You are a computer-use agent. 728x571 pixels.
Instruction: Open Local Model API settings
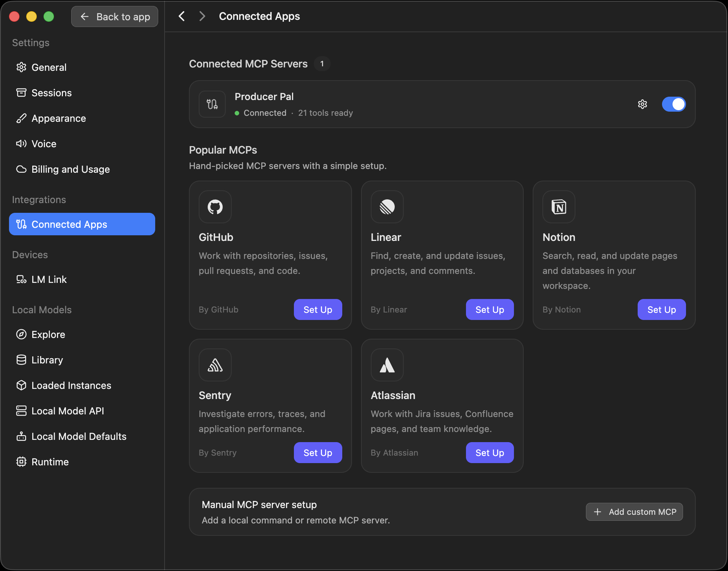click(x=82, y=411)
